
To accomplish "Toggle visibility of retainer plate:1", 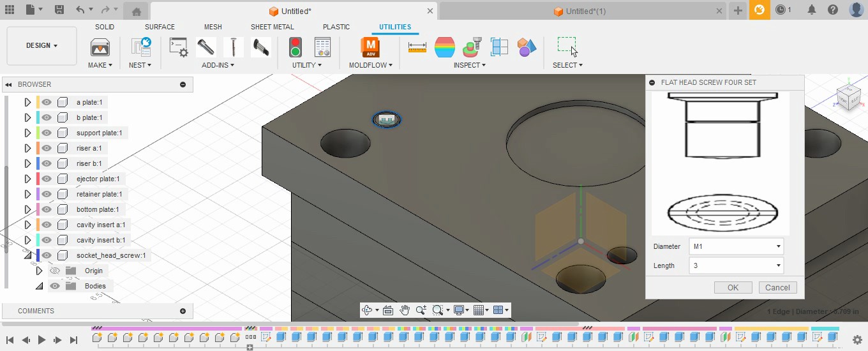I will (47, 194).
